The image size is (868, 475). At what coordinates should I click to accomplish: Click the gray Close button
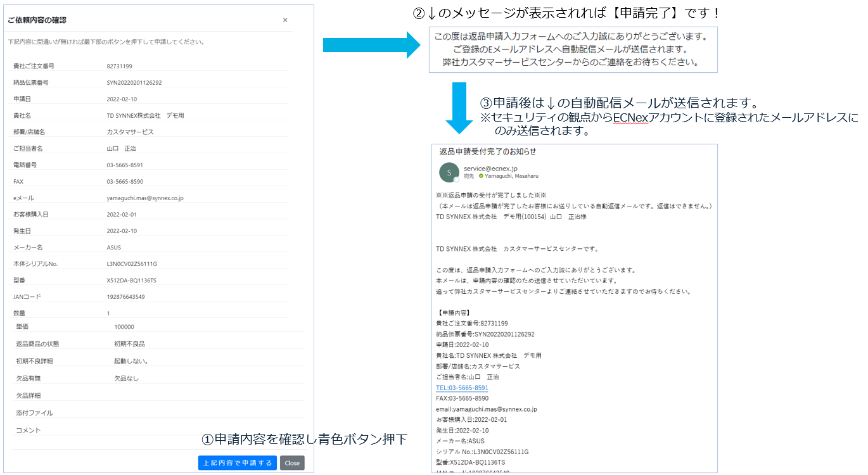292,463
